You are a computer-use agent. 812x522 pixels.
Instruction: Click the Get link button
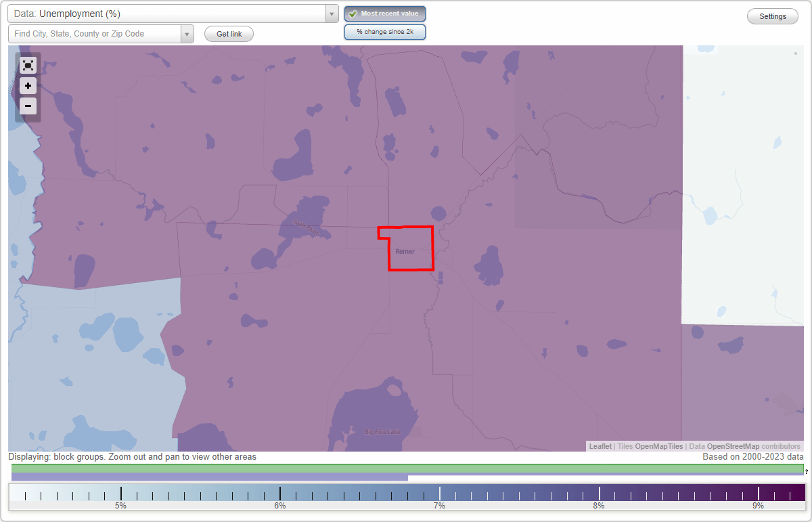[x=229, y=34]
